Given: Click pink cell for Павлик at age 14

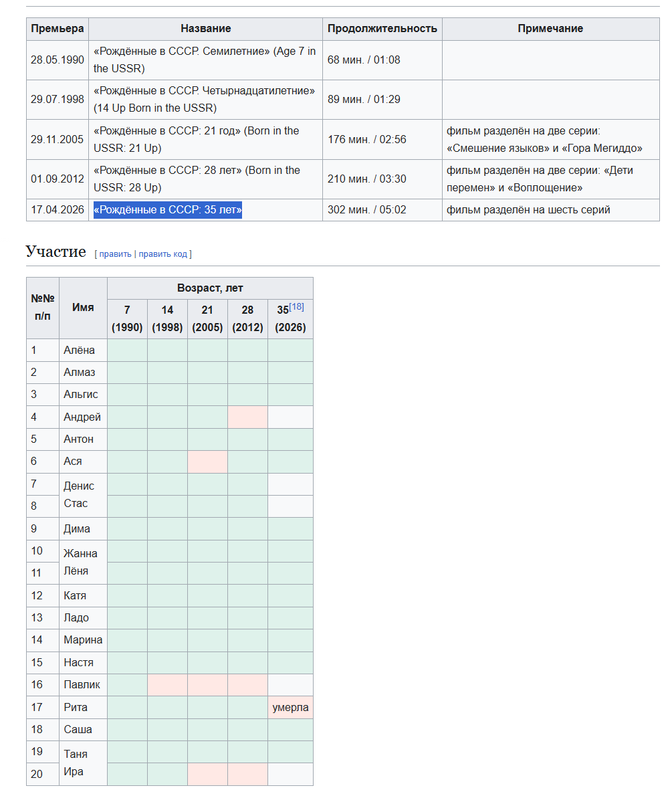Looking at the screenshot, I should point(168,685).
